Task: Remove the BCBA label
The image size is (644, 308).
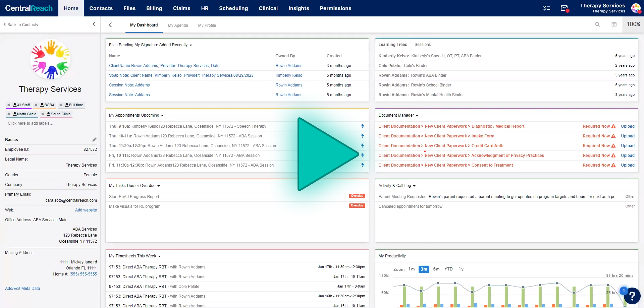Action: click(x=36, y=105)
